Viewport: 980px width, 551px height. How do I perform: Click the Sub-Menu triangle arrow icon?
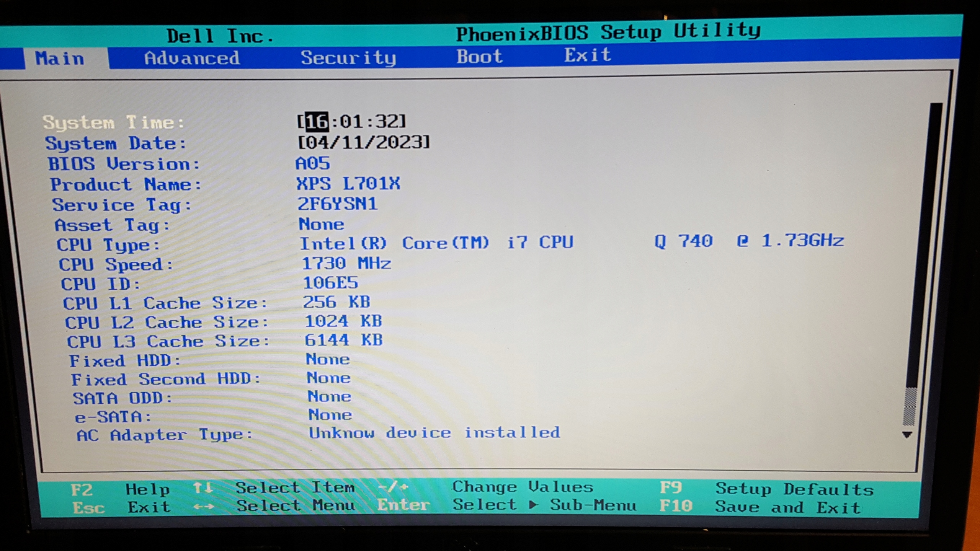[x=532, y=505]
